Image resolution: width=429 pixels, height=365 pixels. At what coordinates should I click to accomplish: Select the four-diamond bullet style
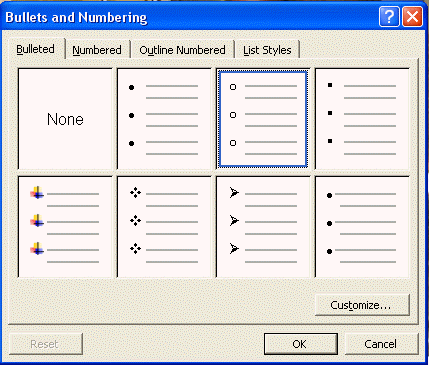click(164, 227)
